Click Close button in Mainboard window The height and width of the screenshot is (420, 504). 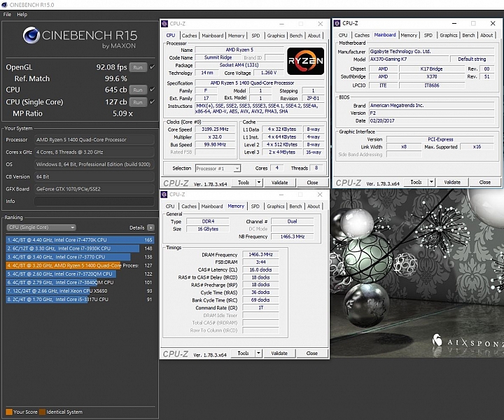click(484, 182)
